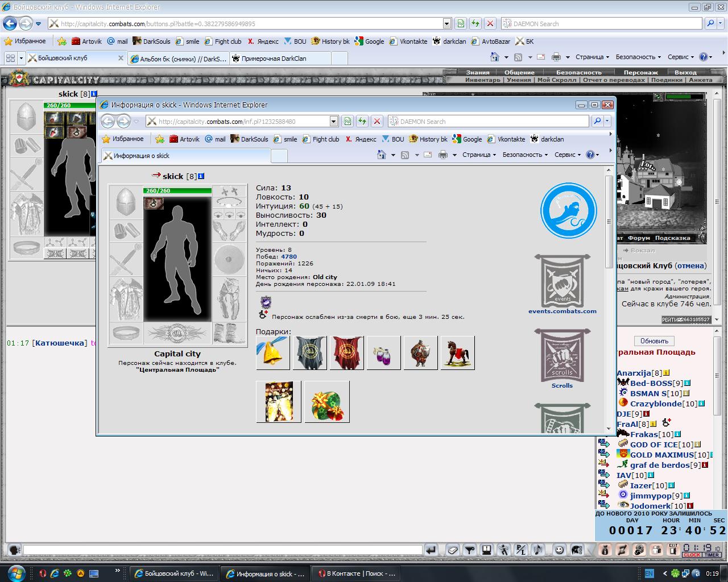The width and height of the screenshot is (728, 582).
Task: Click the save floppy icon in chat bar
Action: pos(486,550)
